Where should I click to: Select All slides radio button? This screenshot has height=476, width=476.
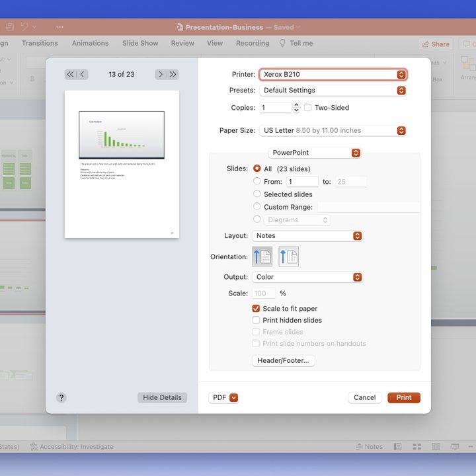tap(257, 169)
